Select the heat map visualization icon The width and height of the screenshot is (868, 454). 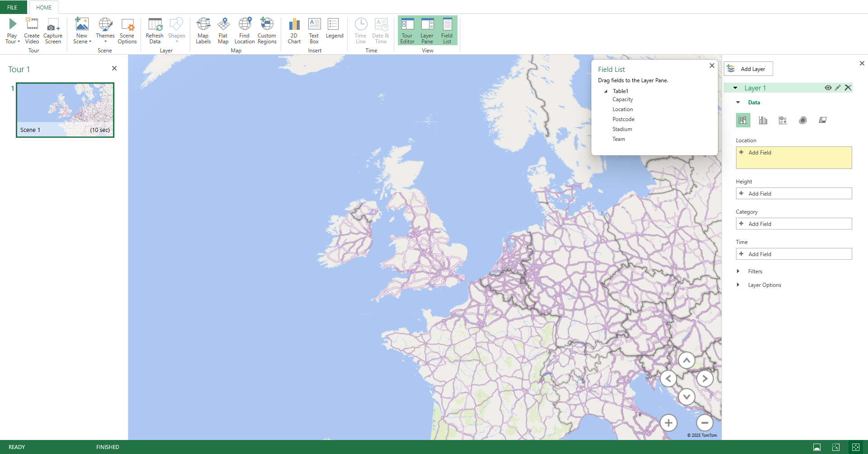tap(802, 120)
